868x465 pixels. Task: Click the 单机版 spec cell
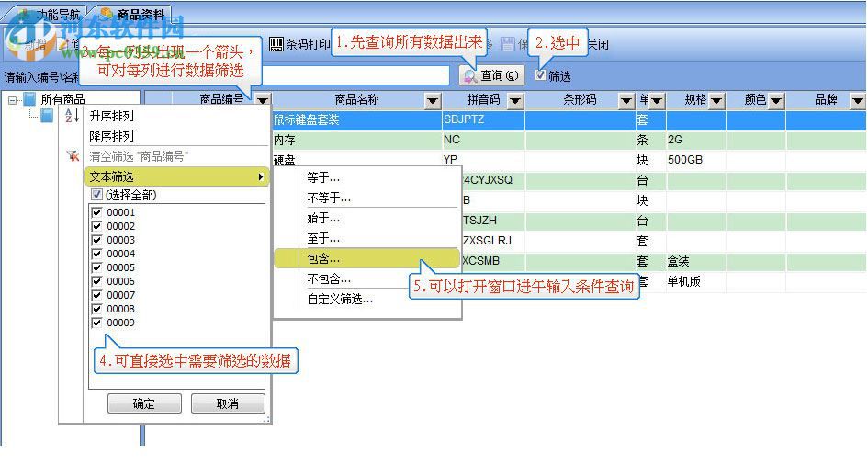tap(696, 282)
